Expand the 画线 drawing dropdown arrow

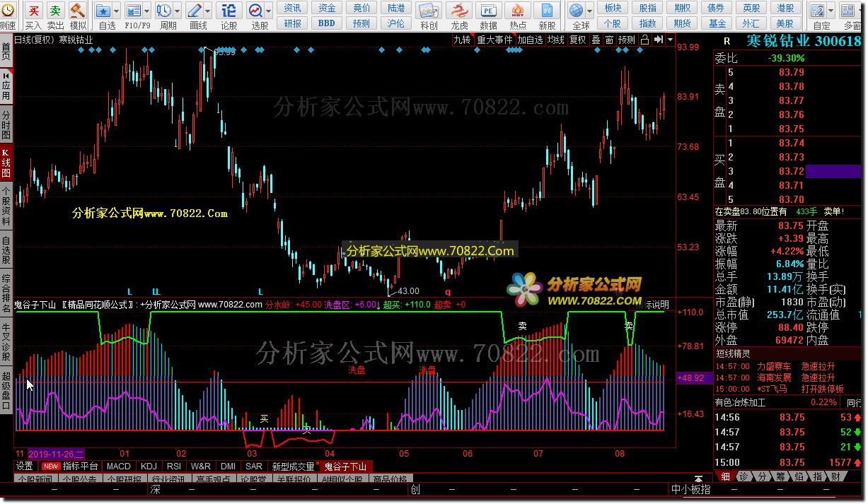[x=207, y=11]
